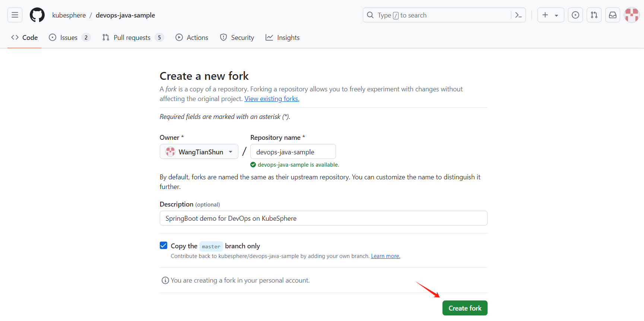Switch to the Issues tab
644x321 pixels.
click(x=69, y=38)
